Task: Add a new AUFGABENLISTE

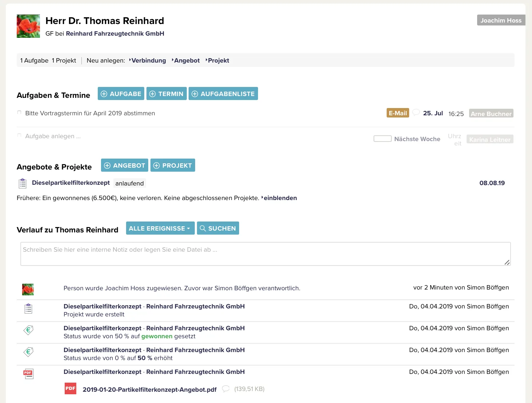Action: (223, 93)
